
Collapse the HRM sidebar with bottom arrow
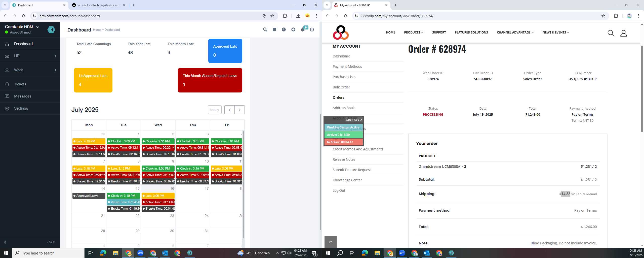(5, 242)
